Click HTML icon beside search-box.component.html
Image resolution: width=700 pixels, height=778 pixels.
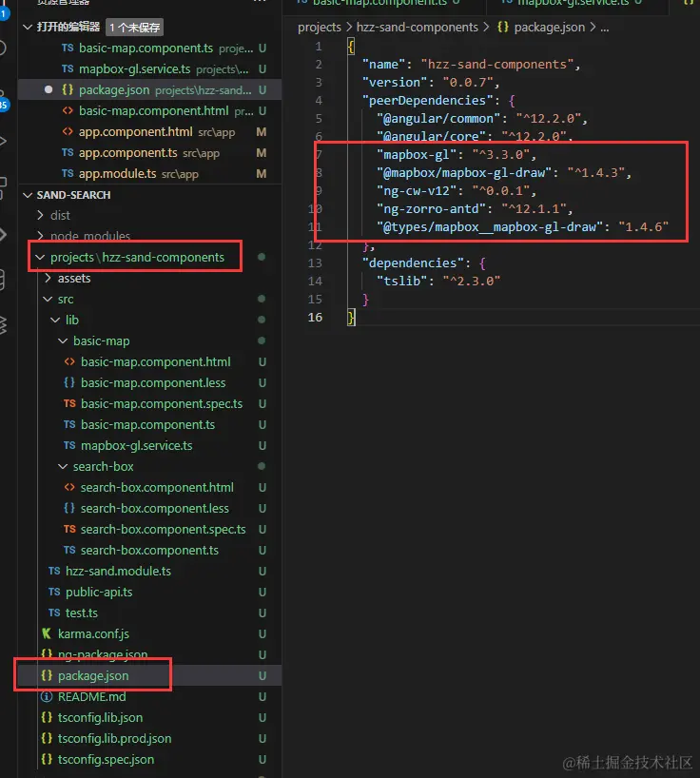[69, 487]
